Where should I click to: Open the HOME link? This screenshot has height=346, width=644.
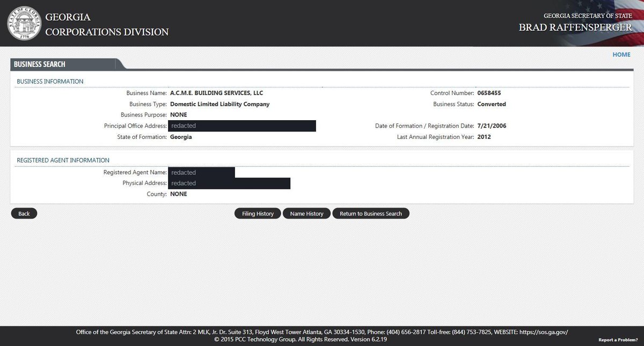(621, 55)
